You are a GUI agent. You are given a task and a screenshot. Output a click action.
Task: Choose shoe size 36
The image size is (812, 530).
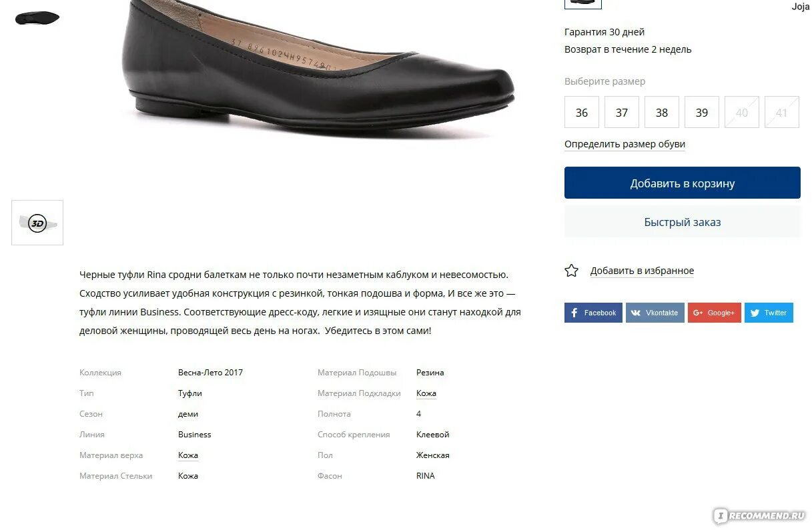point(582,112)
